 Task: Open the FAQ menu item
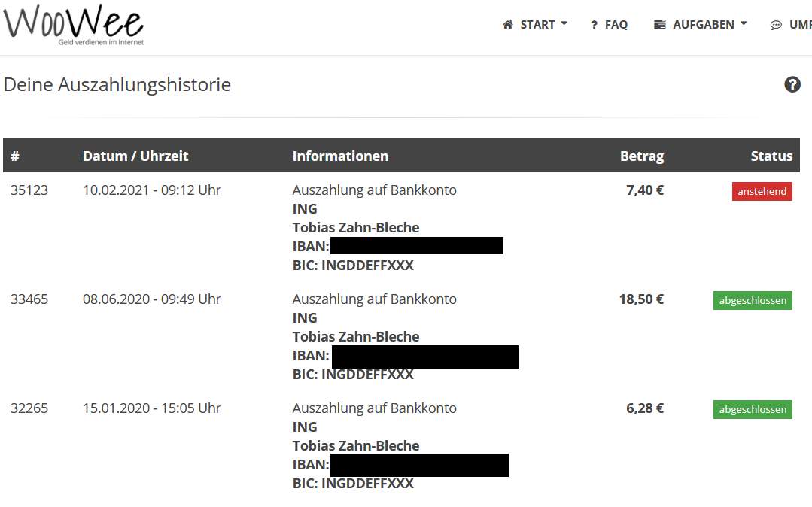[616, 24]
